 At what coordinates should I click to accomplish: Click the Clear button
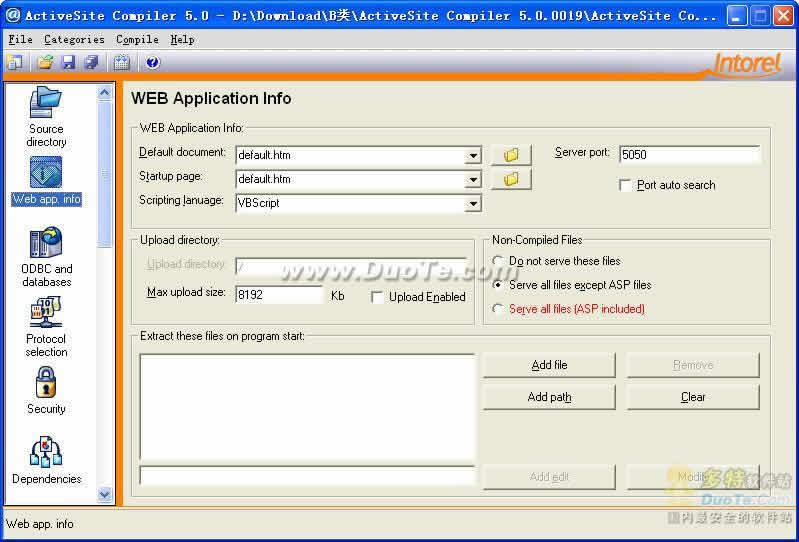point(693,397)
